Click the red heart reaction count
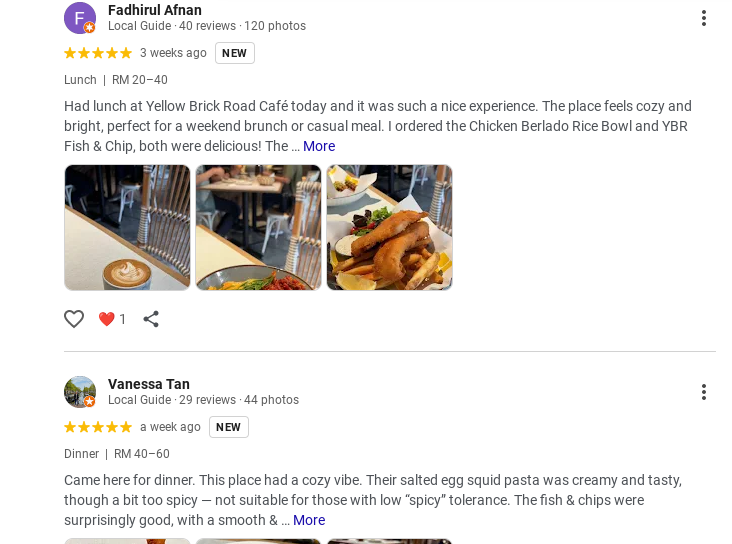 pyautogui.click(x=112, y=319)
